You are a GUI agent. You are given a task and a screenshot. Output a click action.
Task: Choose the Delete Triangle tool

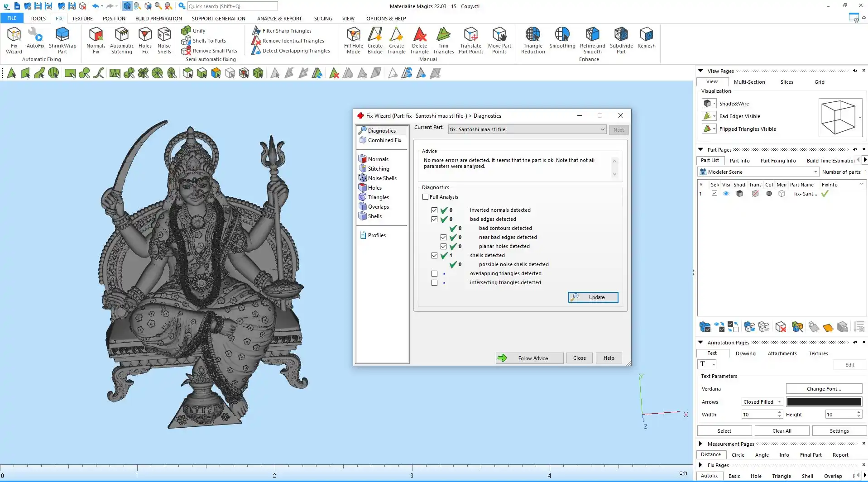[419, 40]
